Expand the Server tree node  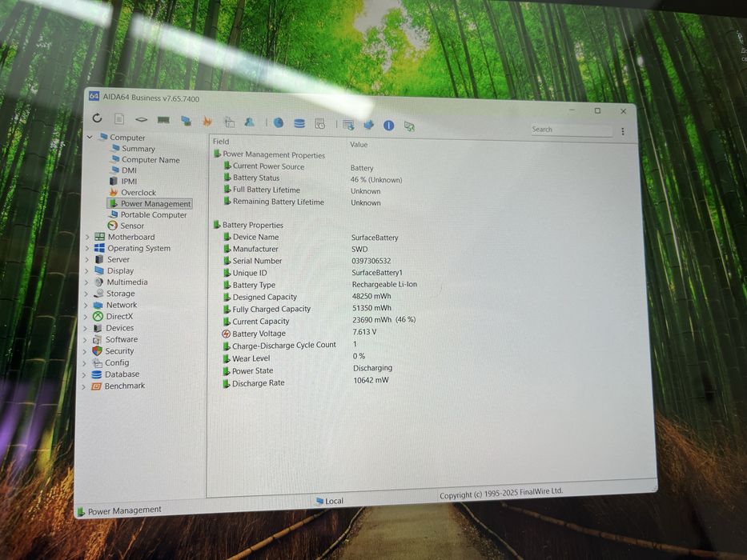click(x=86, y=259)
